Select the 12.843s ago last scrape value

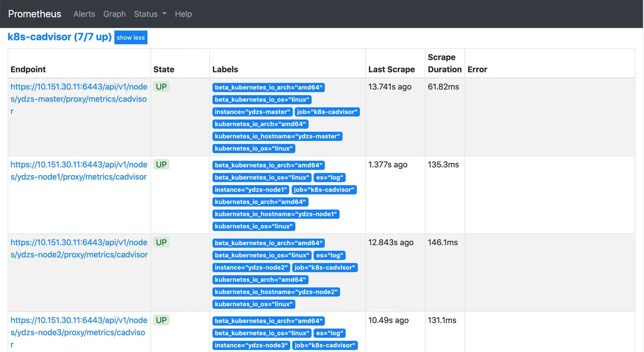391,242
